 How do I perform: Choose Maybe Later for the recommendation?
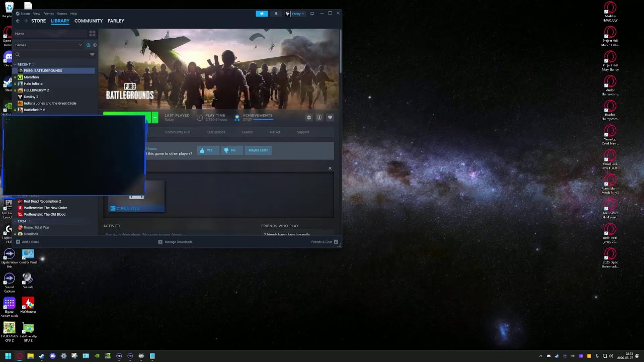(258, 150)
